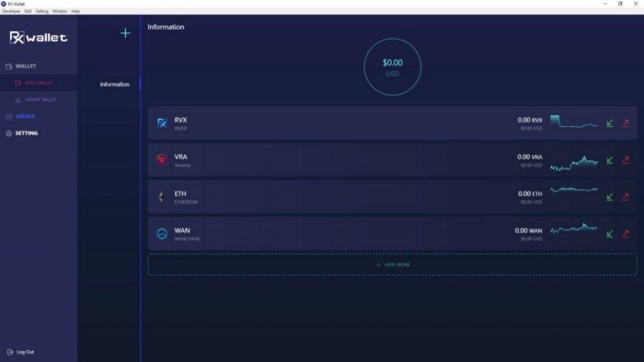Click the plus icon to add wallet
644x362 pixels.
(x=125, y=33)
